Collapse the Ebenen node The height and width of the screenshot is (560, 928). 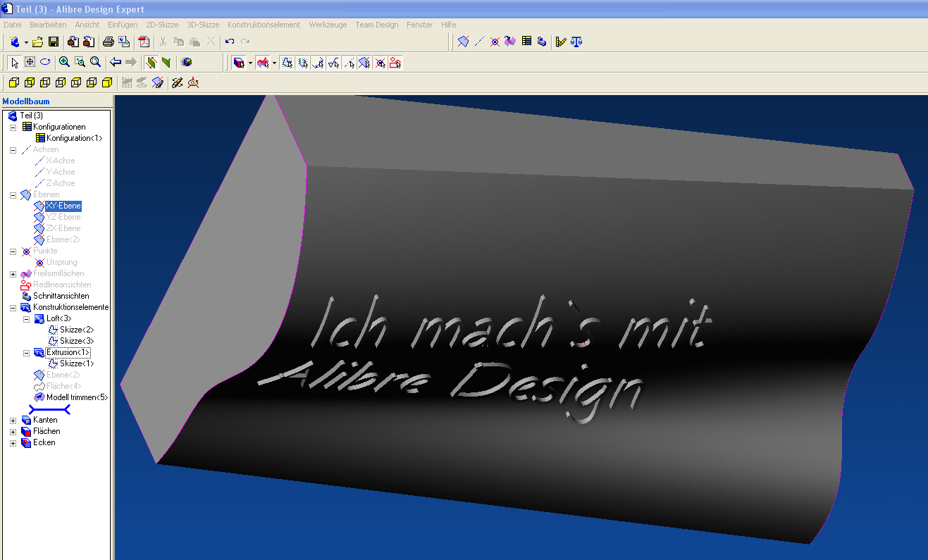(x=13, y=194)
